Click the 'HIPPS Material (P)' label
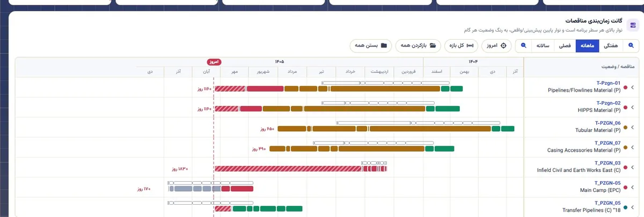This screenshot has width=644, height=217. pos(599,110)
